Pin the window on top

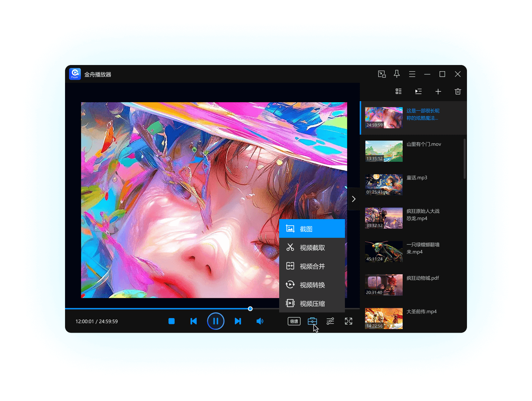coord(397,74)
